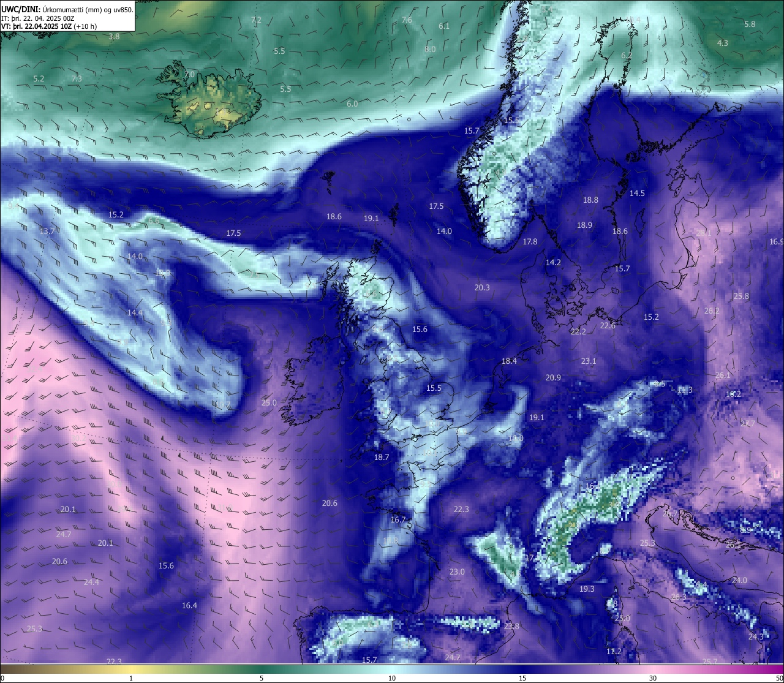Click the 4.3 value label
Viewport: 784px width, 683px height.
(x=723, y=43)
